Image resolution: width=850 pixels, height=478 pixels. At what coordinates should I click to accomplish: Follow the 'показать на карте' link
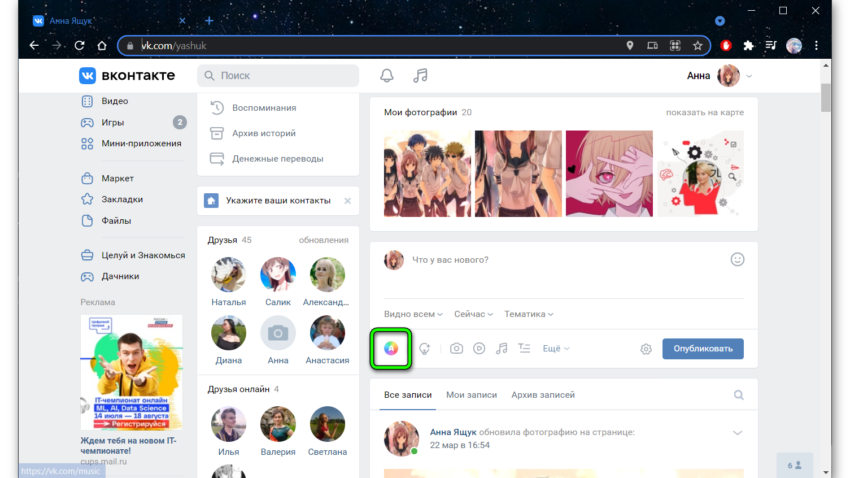(704, 113)
